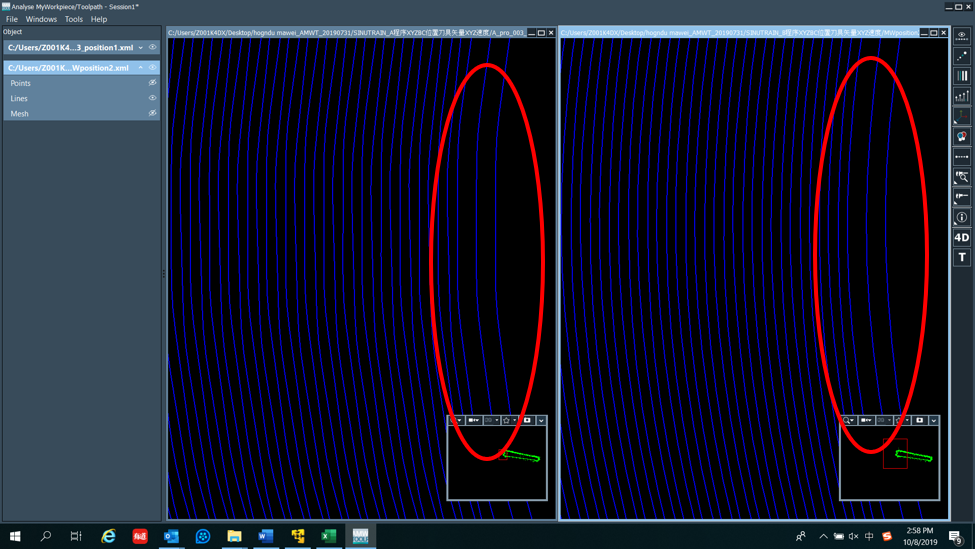Open favorites star dropdown in right overview
The height and width of the screenshot is (549, 975).
[x=902, y=420]
